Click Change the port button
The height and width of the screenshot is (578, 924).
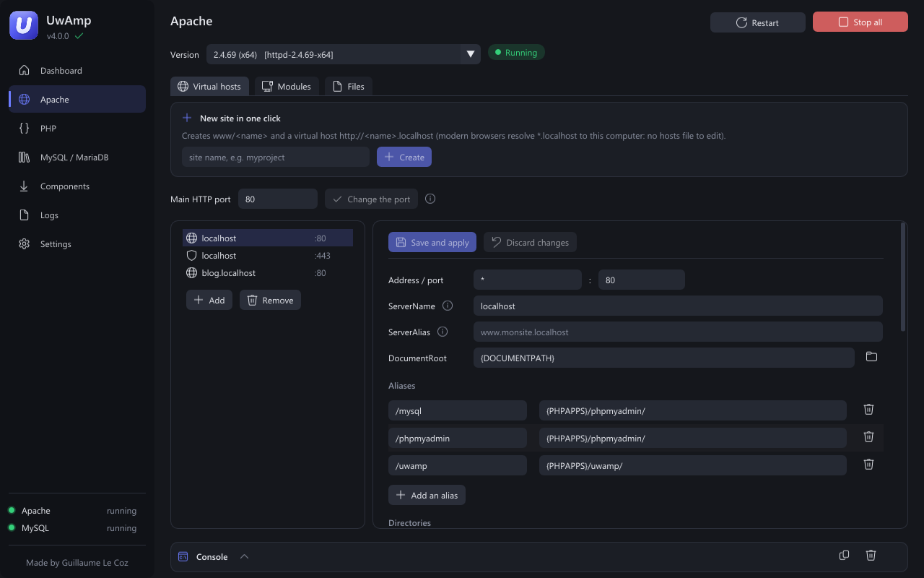371,199
